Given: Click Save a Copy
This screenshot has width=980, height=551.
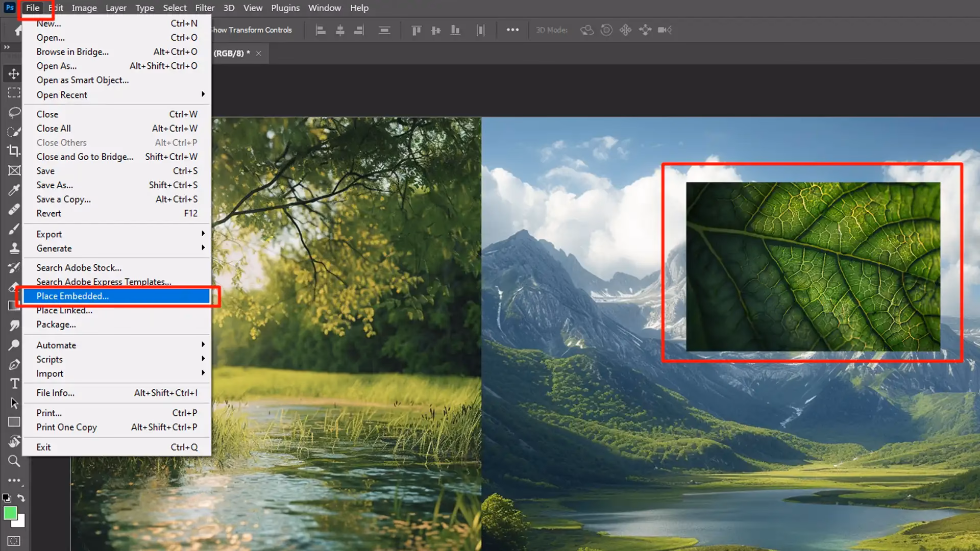Looking at the screenshot, I should [x=63, y=199].
